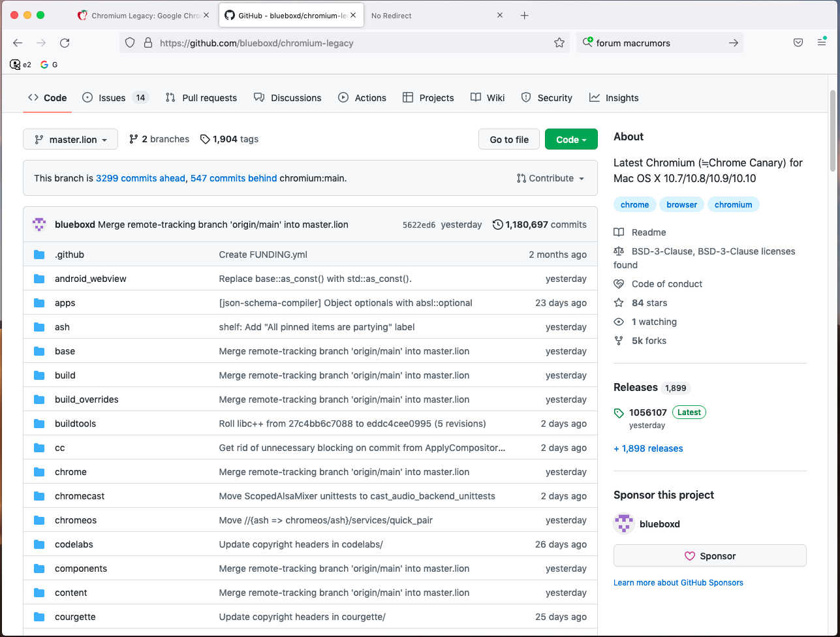This screenshot has height=637, width=840.
Task: Open the Insights tab
Action: (x=614, y=98)
